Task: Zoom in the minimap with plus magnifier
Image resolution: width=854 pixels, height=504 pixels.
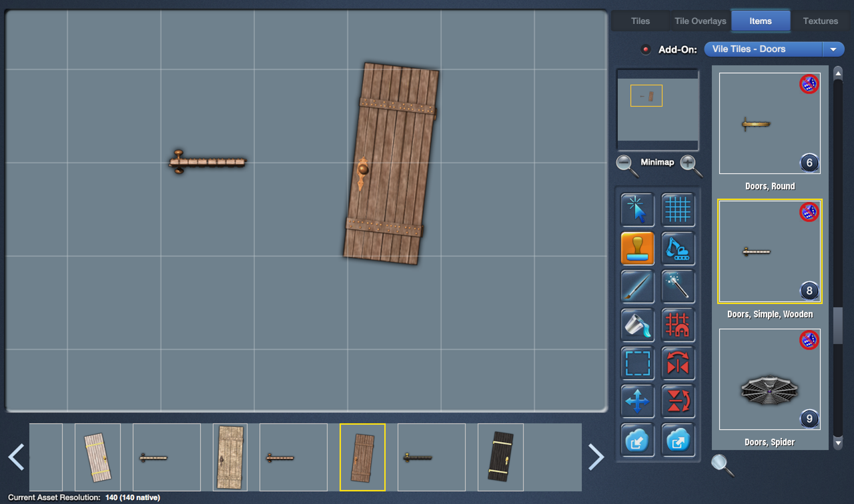Action: (x=691, y=165)
